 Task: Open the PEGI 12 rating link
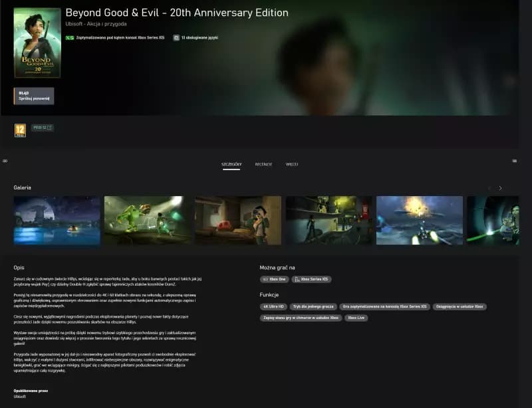[x=43, y=128]
